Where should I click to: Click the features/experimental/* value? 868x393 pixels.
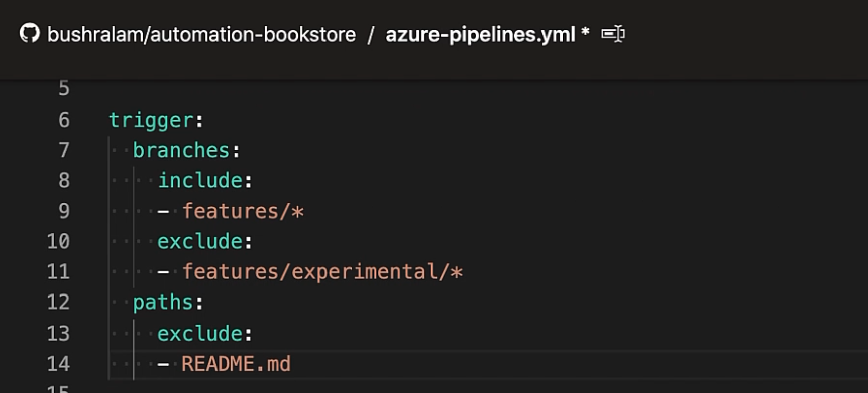coord(322,272)
